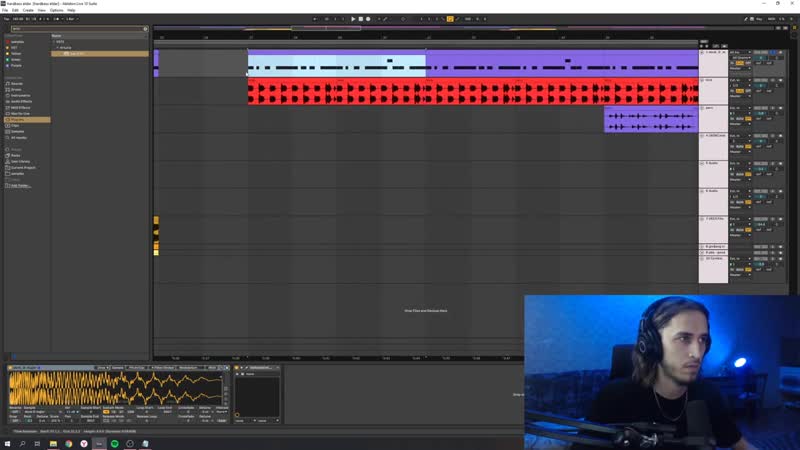This screenshot has height=450, width=800.
Task: Open Current Project in Places
Action: pos(23,168)
